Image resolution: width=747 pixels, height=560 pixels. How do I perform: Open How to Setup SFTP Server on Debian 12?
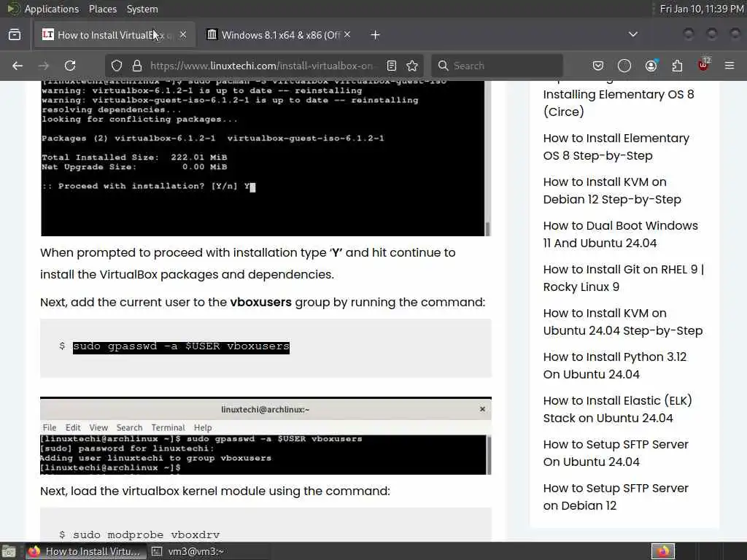616,497
